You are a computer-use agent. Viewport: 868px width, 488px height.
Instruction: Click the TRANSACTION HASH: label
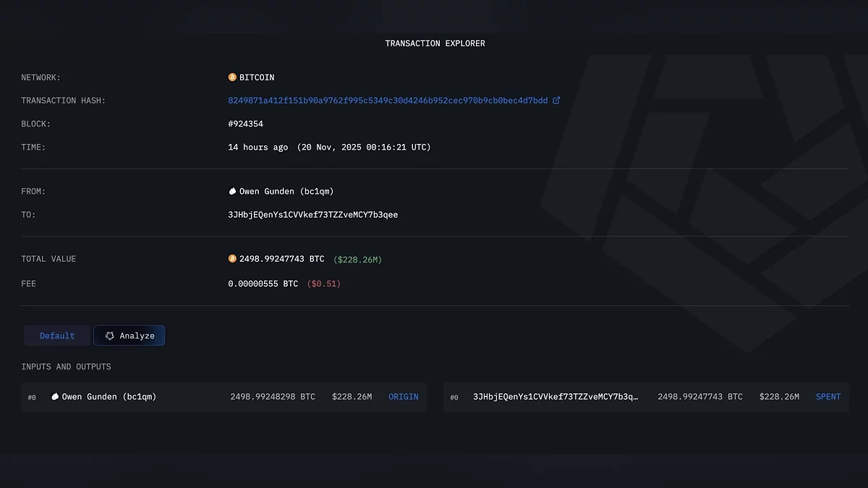(64, 100)
